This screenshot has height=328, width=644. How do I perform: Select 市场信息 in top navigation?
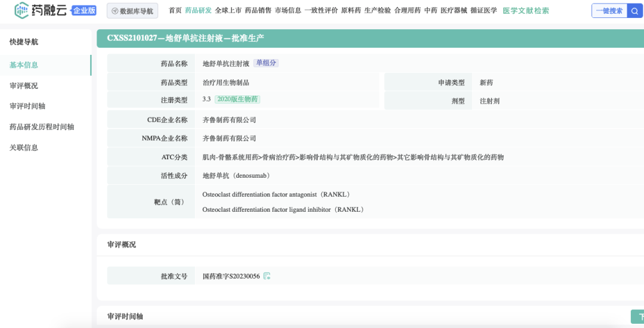point(288,11)
